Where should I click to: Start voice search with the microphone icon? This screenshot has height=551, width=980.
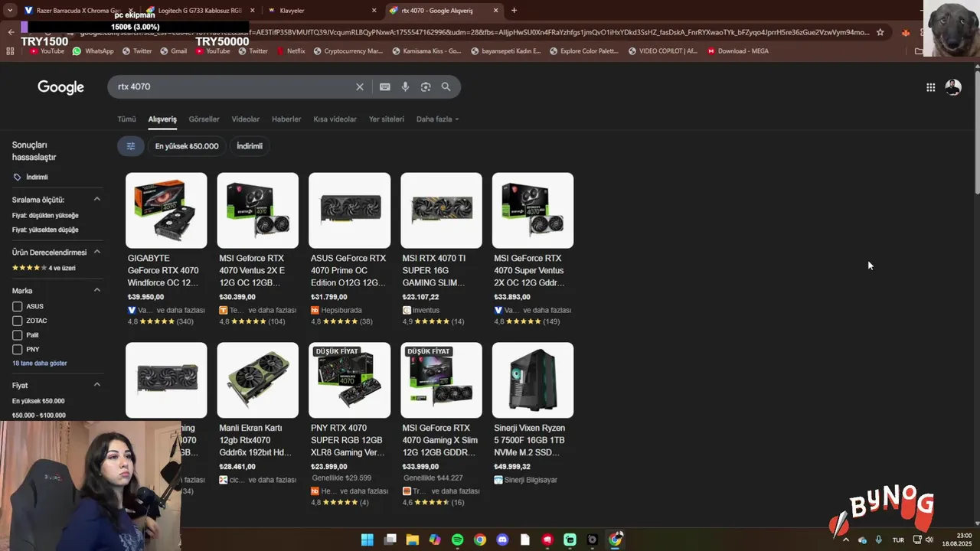(405, 86)
